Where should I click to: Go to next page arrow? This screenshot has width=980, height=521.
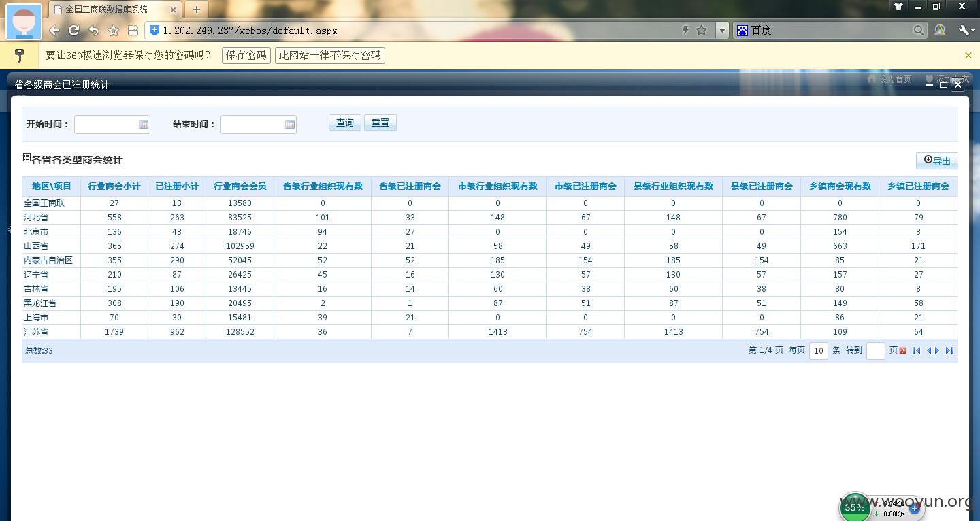coord(937,351)
